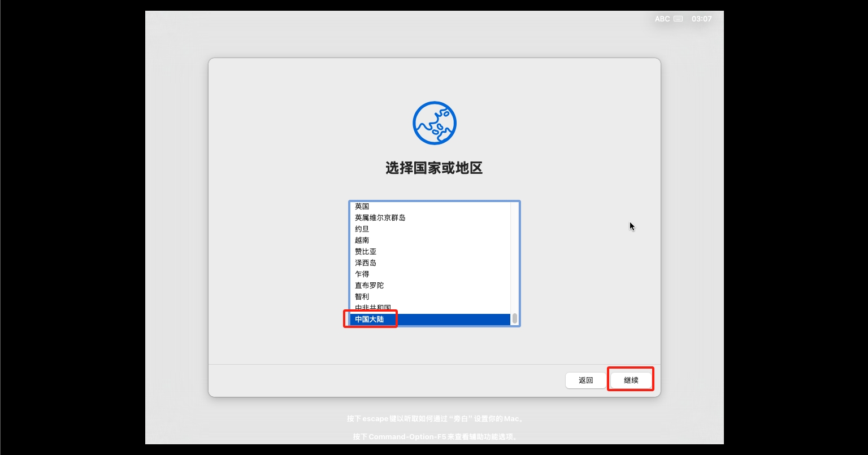Click the 03:07 clock in menu bar
This screenshot has height=455, width=868.
coord(702,19)
